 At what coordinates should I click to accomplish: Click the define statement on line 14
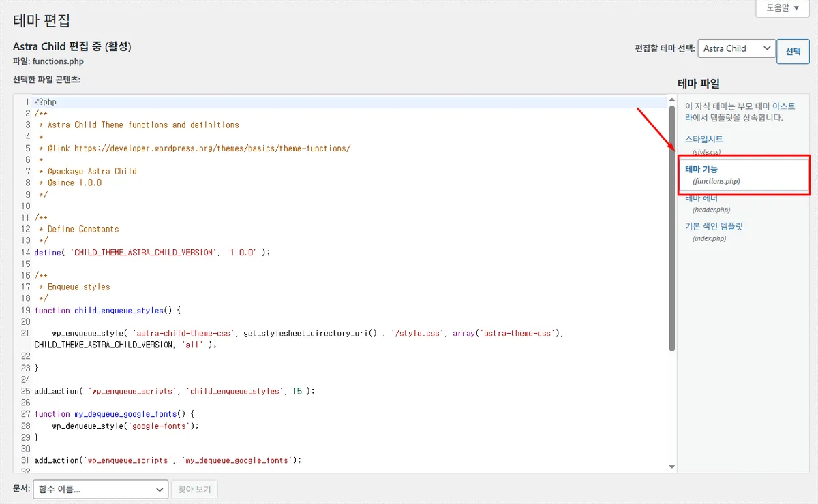[48, 252]
